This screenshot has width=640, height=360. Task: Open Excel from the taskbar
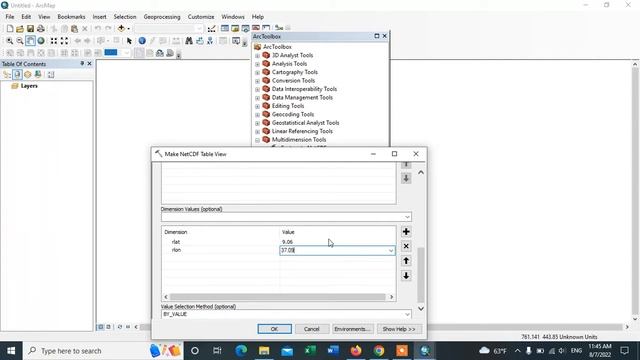(x=310, y=351)
